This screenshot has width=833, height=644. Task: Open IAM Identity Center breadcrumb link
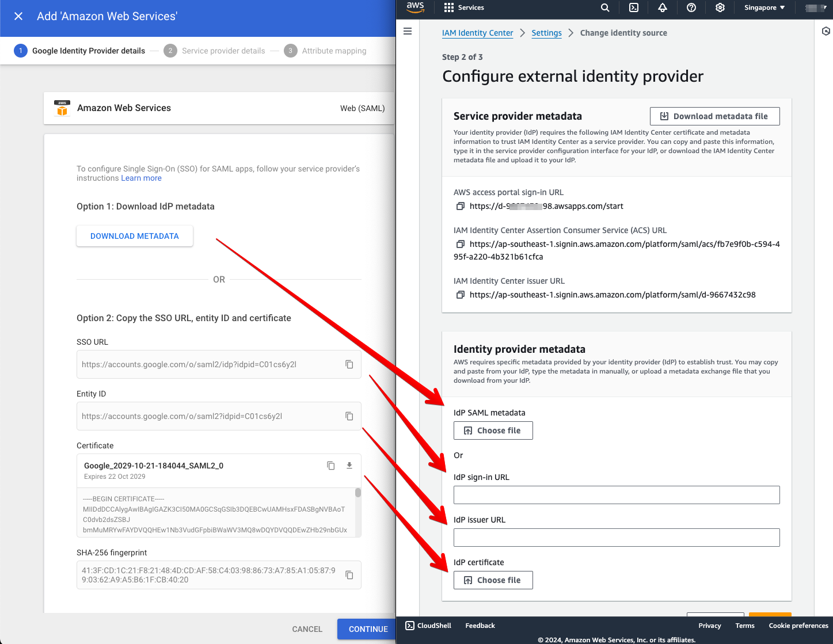tap(477, 33)
